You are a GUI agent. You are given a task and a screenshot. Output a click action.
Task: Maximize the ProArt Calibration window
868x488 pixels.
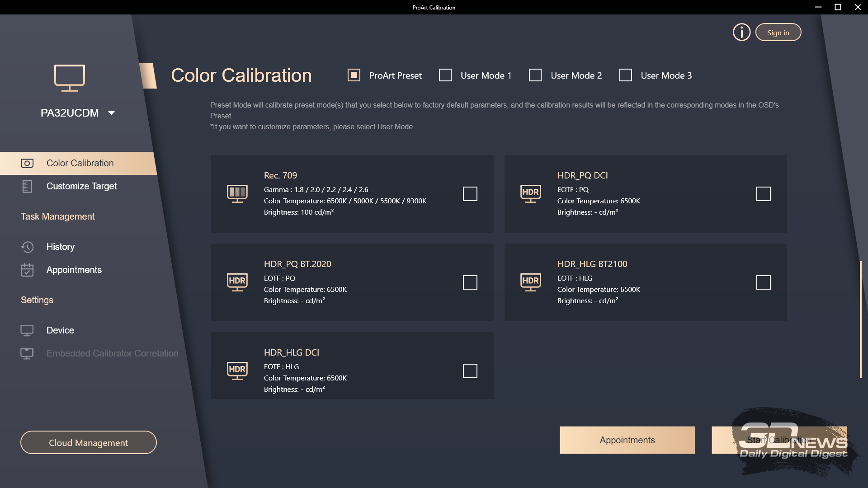pos(838,7)
